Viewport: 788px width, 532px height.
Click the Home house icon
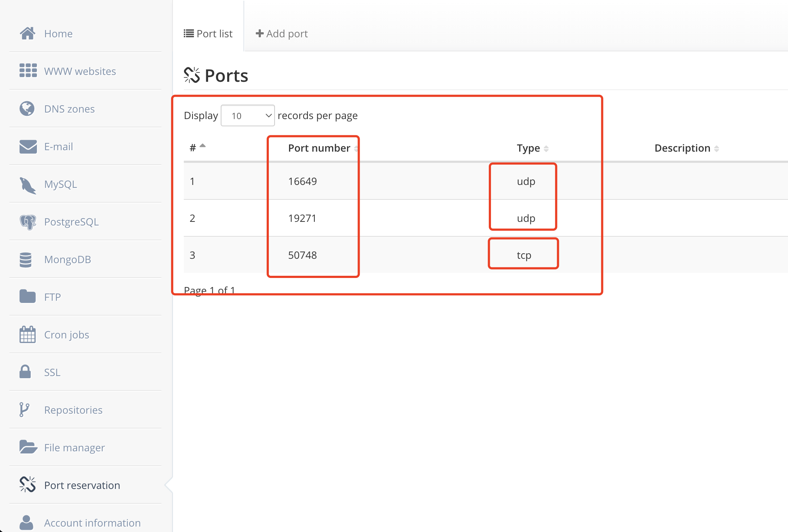coord(27,33)
